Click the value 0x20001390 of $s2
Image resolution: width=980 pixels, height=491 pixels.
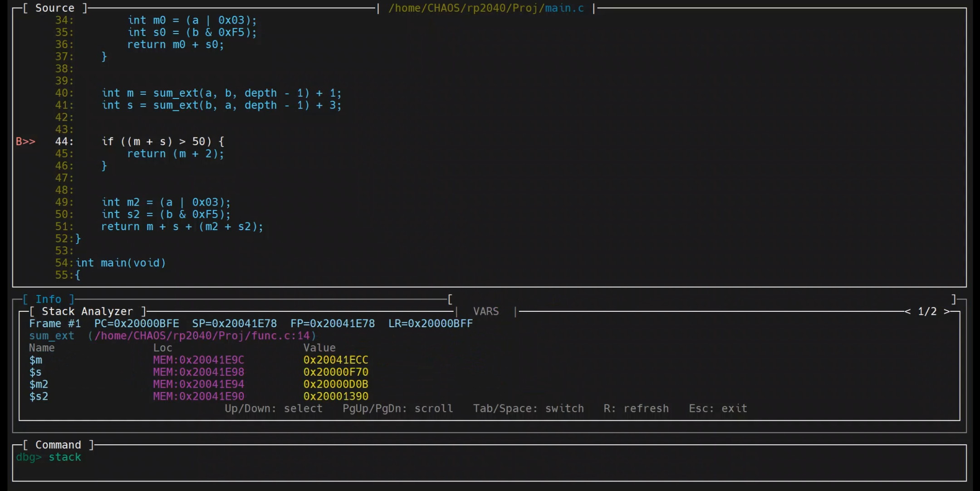[x=336, y=397]
